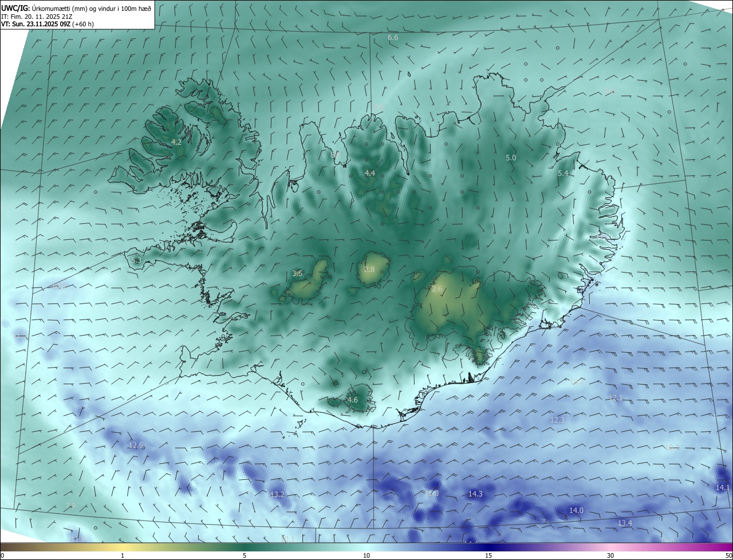This screenshot has width=733, height=560.
Task: Click the colorbar tick label 10
Action: coord(366,555)
